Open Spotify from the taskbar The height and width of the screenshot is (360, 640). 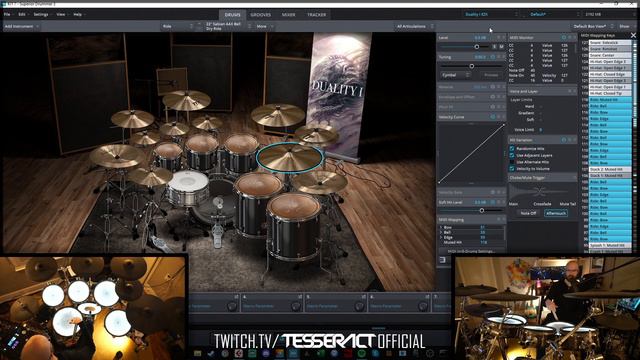362,353
